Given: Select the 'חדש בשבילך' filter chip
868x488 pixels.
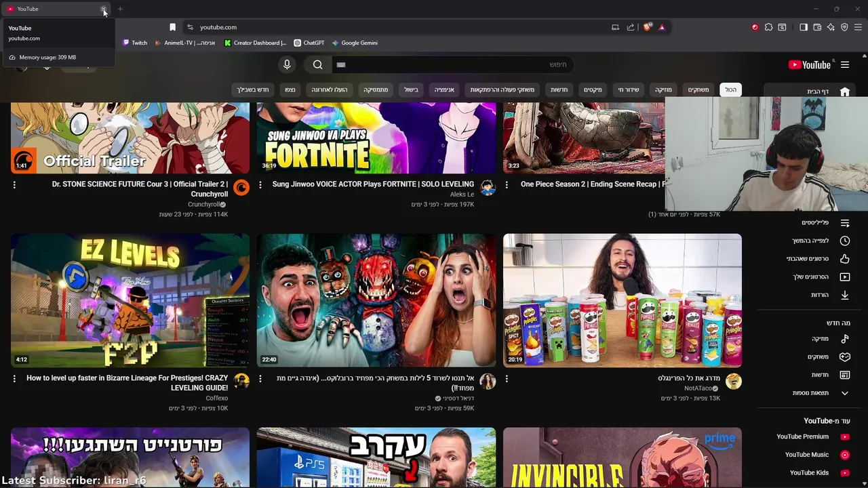Looking at the screenshot, I should [x=253, y=89].
